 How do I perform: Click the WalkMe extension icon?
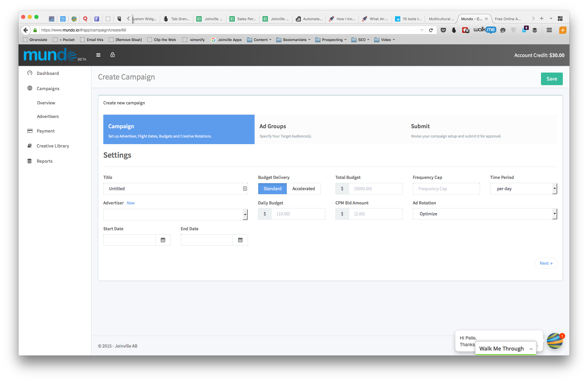pyautogui.click(x=485, y=30)
